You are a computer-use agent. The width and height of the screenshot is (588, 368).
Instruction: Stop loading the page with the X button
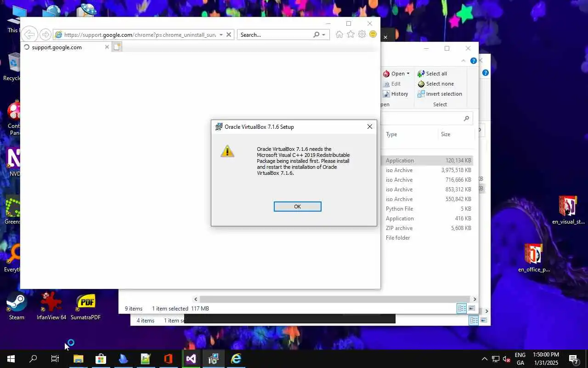pyautogui.click(x=229, y=35)
